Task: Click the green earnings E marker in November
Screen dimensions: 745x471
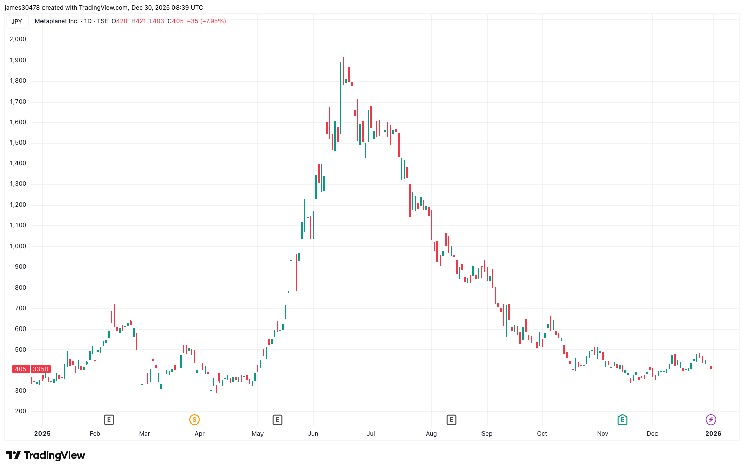Action: click(622, 418)
